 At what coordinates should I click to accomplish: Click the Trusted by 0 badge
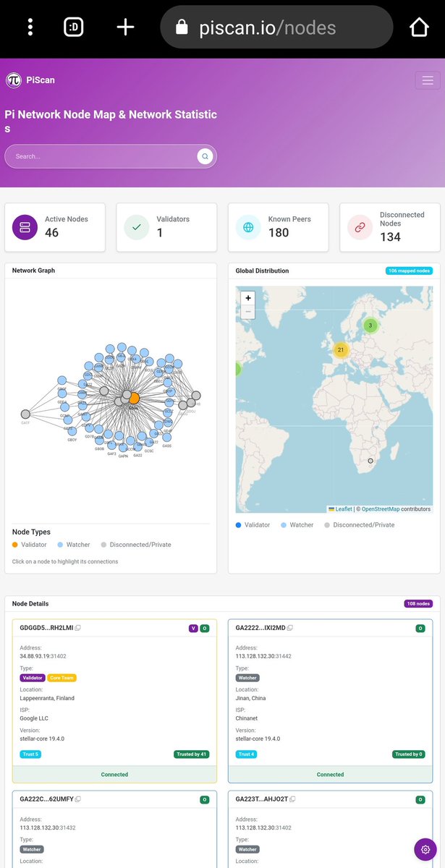point(409,754)
